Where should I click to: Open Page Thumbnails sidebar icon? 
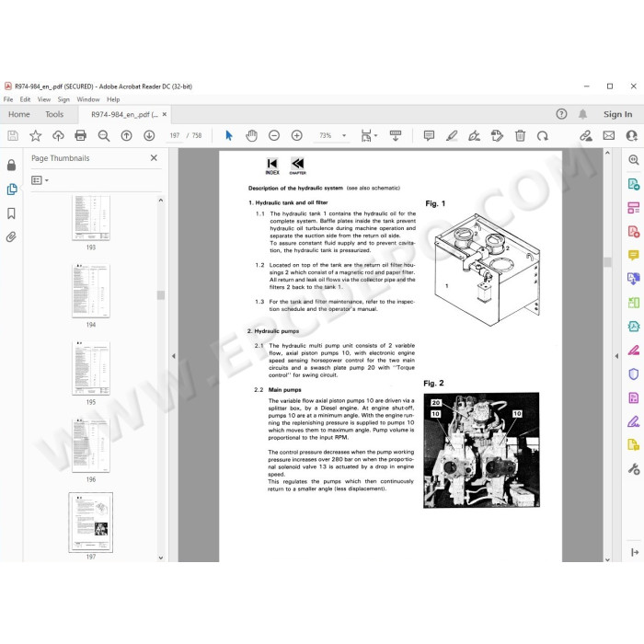pos(12,190)
